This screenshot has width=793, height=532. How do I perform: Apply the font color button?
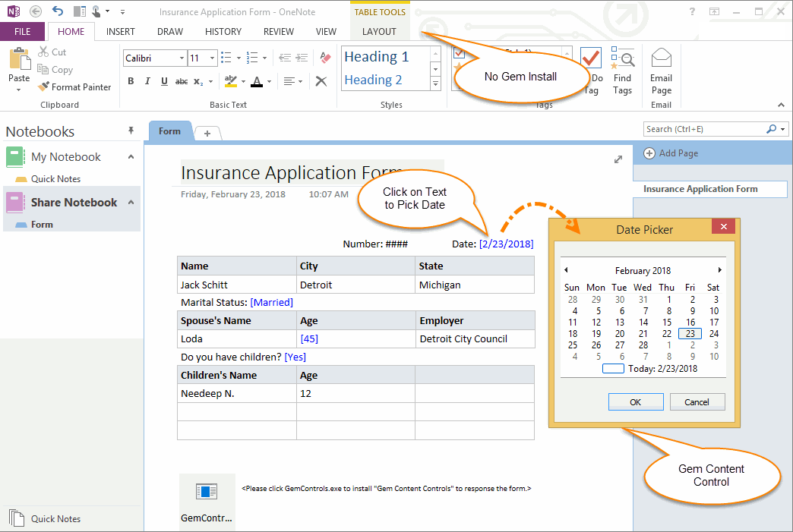coord(257,81)
